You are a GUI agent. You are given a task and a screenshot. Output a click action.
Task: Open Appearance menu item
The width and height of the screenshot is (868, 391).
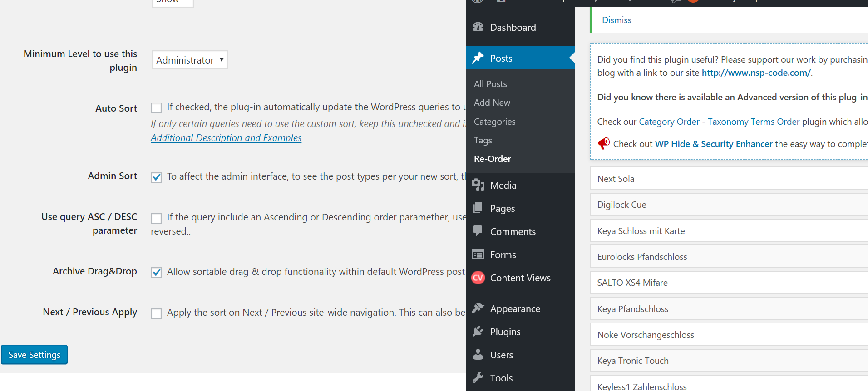pyautogui.click(x=520, y=308)
